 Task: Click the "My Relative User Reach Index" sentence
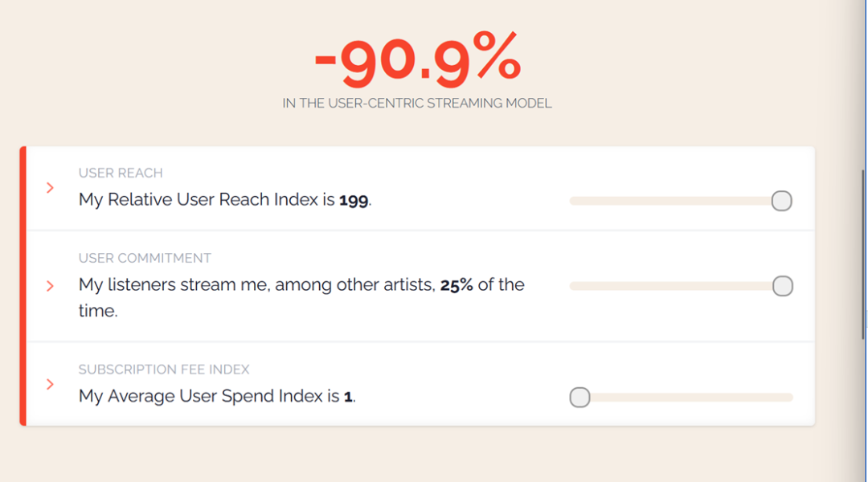207,200
